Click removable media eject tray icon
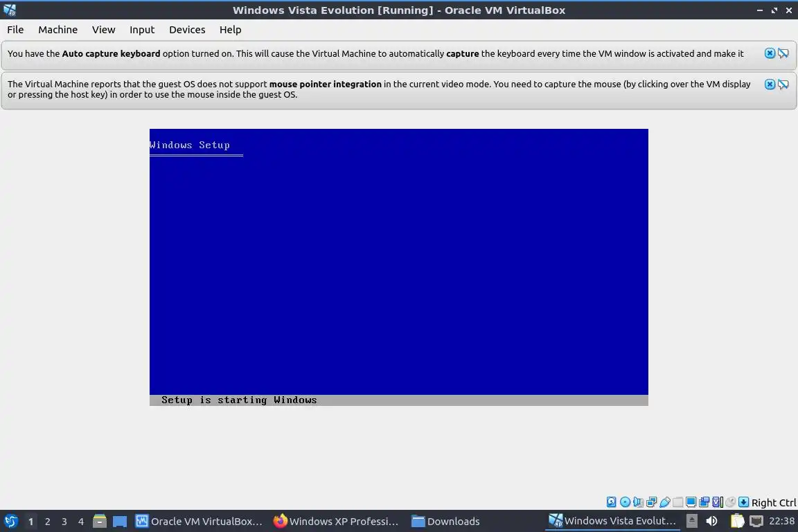 point(691,521)
